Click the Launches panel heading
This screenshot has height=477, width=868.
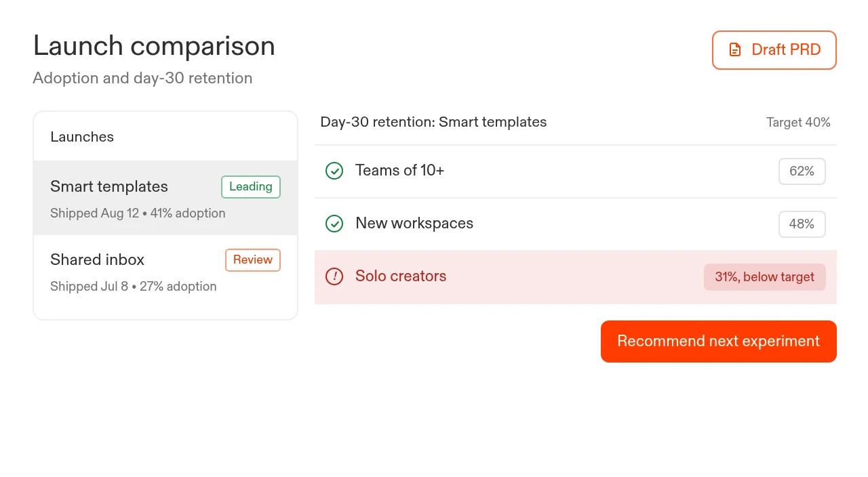(82, 137)
